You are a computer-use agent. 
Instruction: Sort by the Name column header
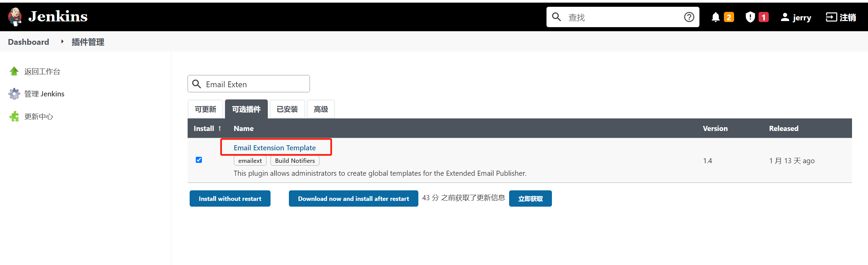pos(244,128)
